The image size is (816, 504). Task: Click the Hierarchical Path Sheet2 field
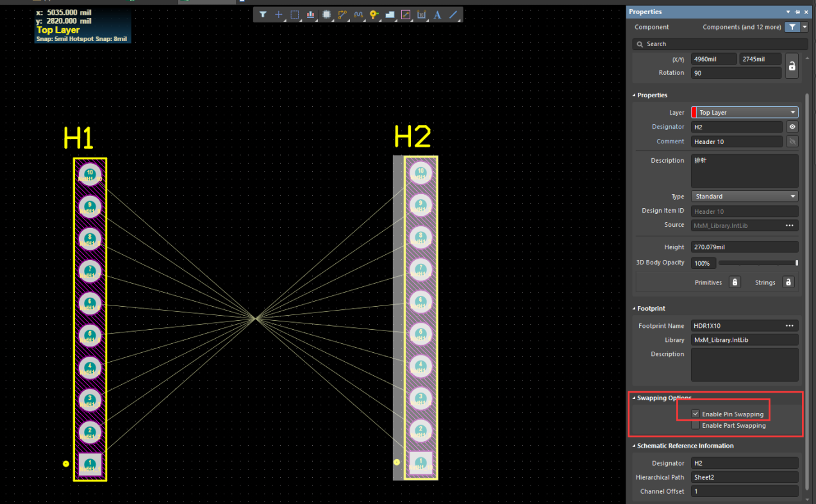(744, 477)
